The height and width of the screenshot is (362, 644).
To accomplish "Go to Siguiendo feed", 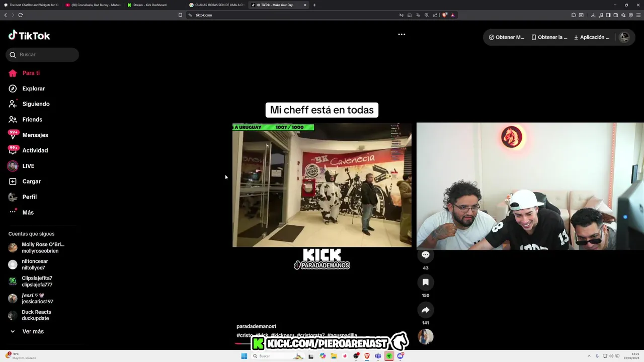I will click(x=29, y=104).
